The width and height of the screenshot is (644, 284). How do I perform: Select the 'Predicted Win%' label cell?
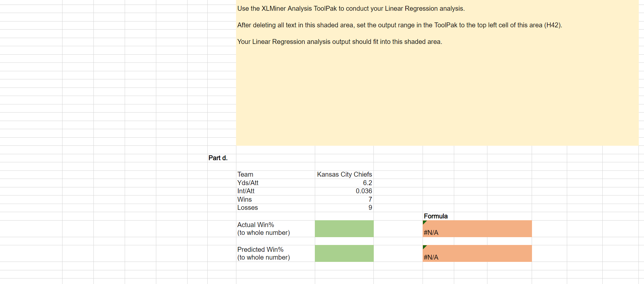[275, 253]
